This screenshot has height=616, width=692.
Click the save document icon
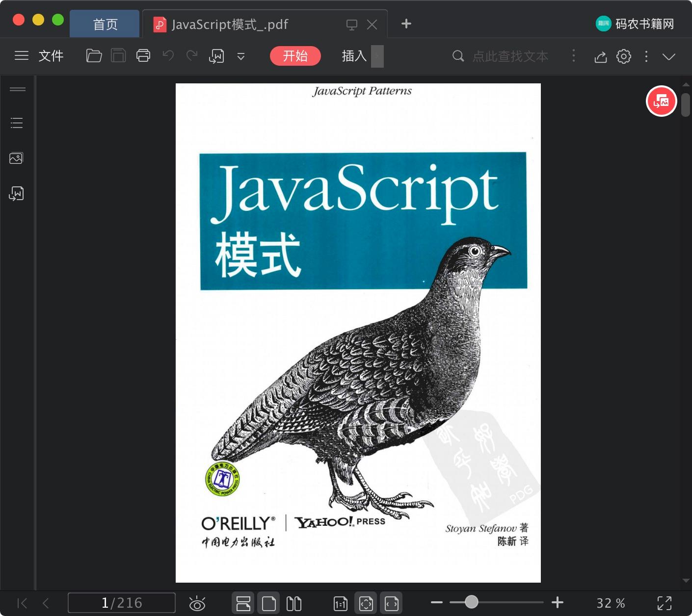(118, 56)
